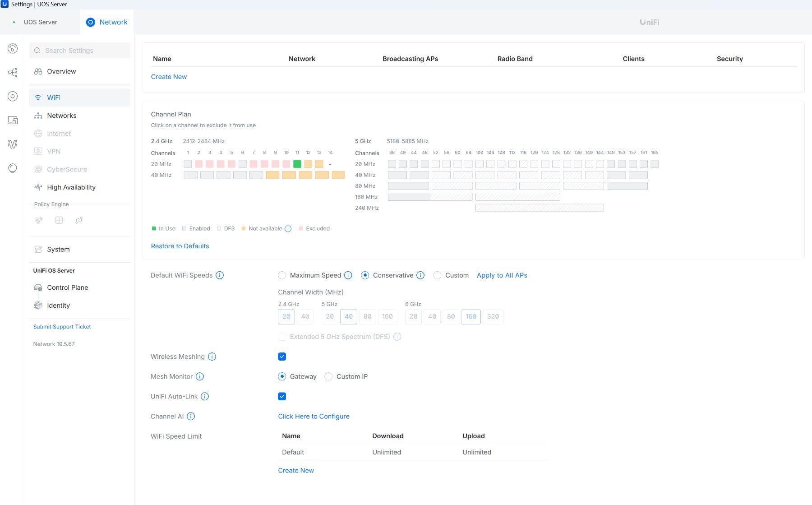812x505 pixels.
Task: Click Apply to All APs
Action: coord(502,275)
